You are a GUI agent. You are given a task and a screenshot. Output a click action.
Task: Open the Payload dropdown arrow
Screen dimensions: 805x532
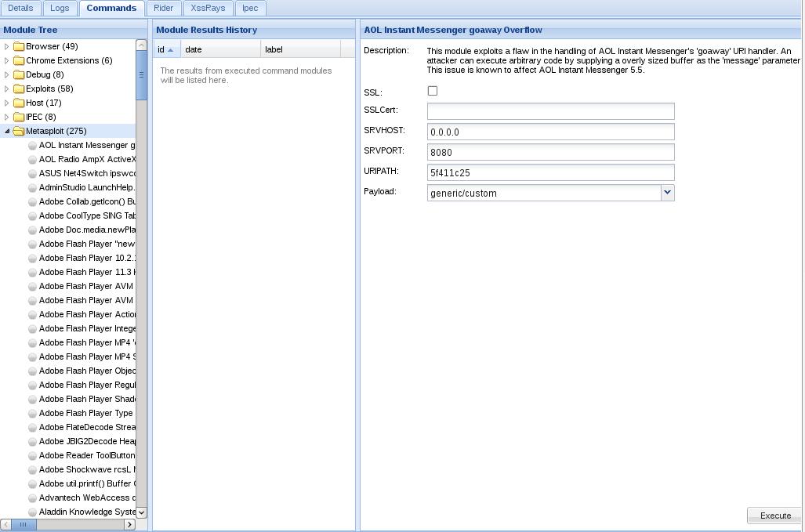[667, 193]
